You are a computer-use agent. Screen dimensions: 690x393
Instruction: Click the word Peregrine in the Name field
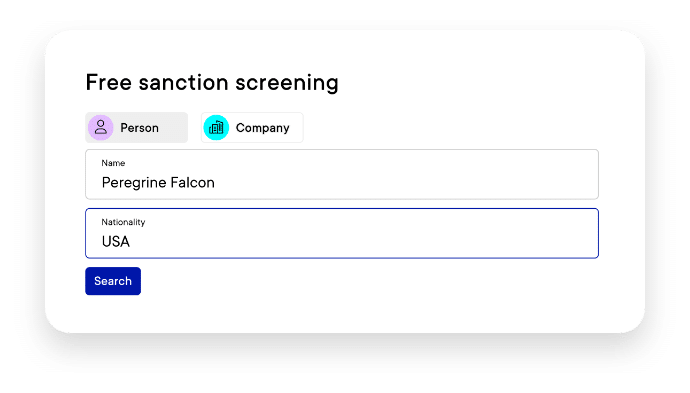pyautogui.click(x=134, y=183)
